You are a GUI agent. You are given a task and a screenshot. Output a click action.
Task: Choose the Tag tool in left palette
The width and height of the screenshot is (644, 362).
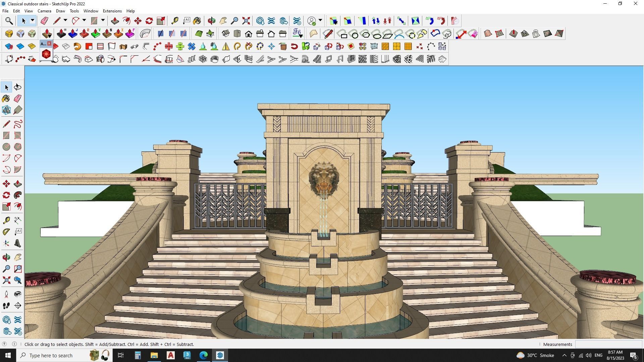[17, 110]
